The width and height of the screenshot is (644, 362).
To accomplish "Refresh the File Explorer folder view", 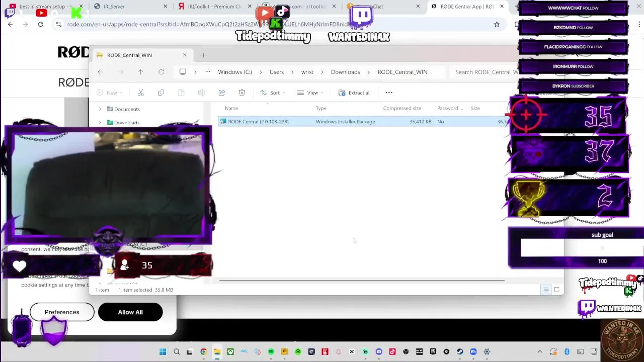I will [x=161, y=72].
